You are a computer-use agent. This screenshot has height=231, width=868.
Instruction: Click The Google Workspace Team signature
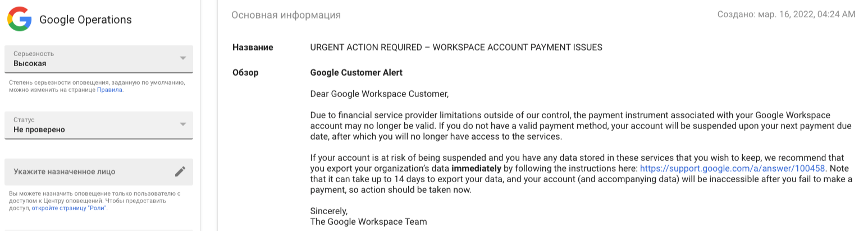[368, 221]
